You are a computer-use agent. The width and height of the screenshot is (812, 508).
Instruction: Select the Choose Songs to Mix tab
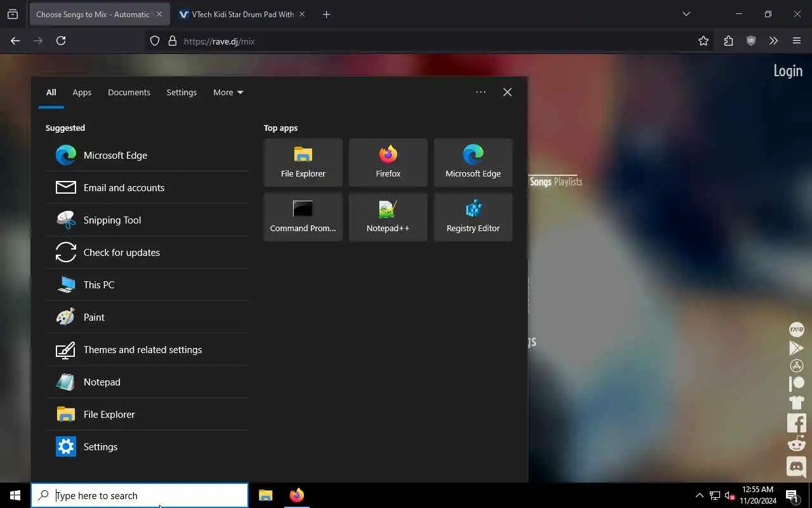pos(93,14)
